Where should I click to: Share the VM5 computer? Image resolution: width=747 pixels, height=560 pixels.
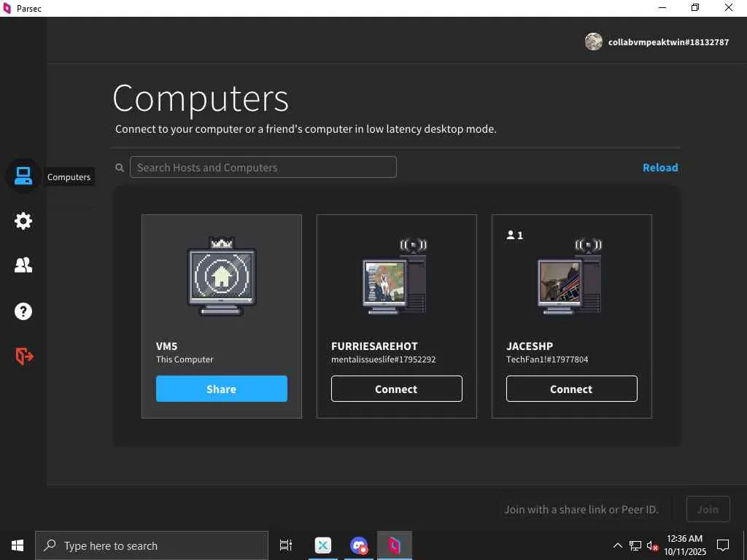222,389
